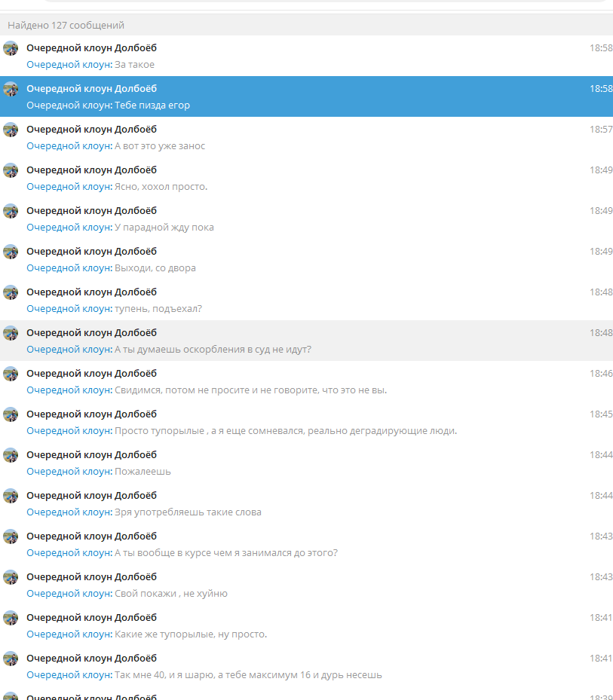Screen dimensions: 613x700
Task: Click the 18:46 timestamp on "Свидимся" message
Action: tap(601, 373)
